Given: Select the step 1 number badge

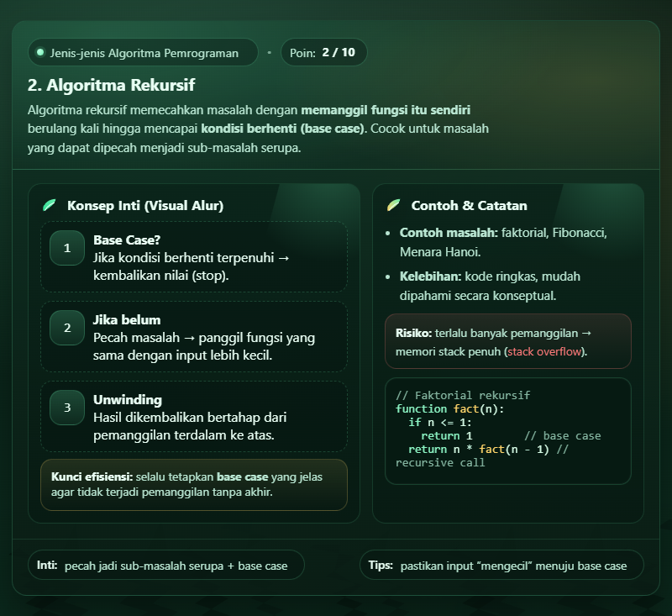Looking at the screenshot, I should [x=67, y=248].
